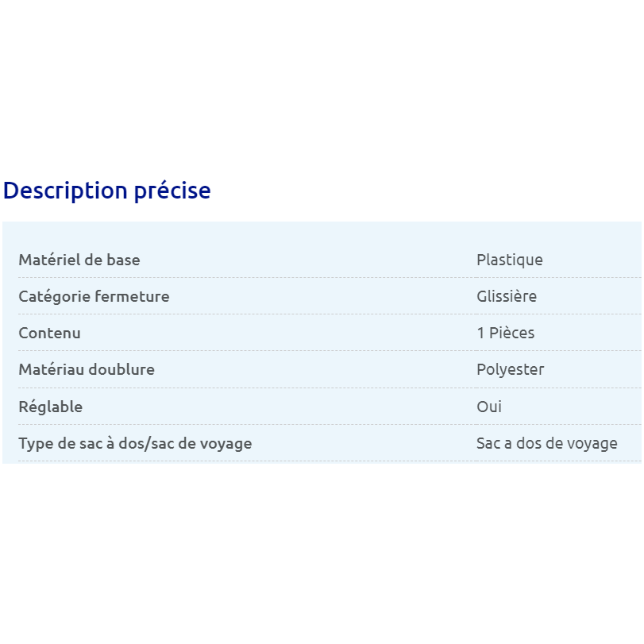644x644 pixels.
Task: Select the 'Sac a dos de voyage' value
Action: point(547,443)
